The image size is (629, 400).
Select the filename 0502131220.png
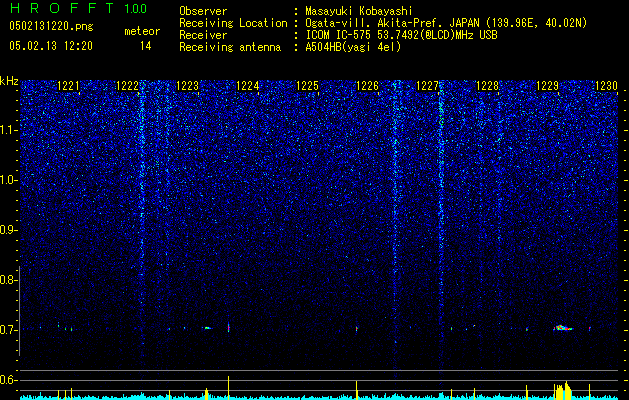click(x=51, y=27)
